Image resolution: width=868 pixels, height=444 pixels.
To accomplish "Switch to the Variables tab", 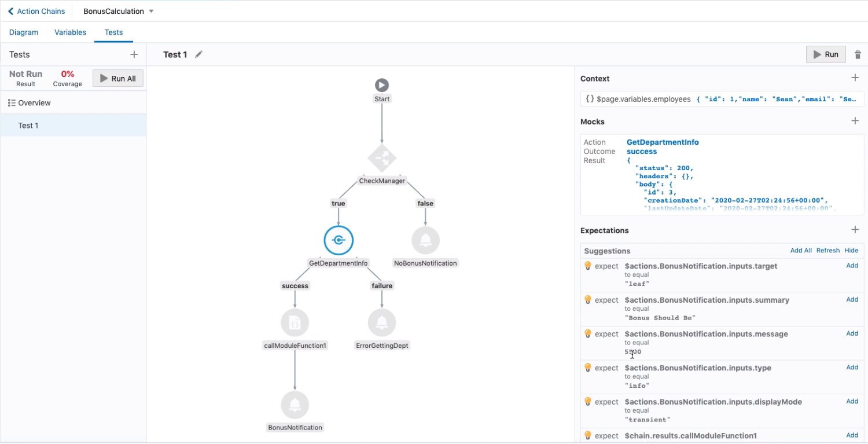I will (x=70, y=32).
